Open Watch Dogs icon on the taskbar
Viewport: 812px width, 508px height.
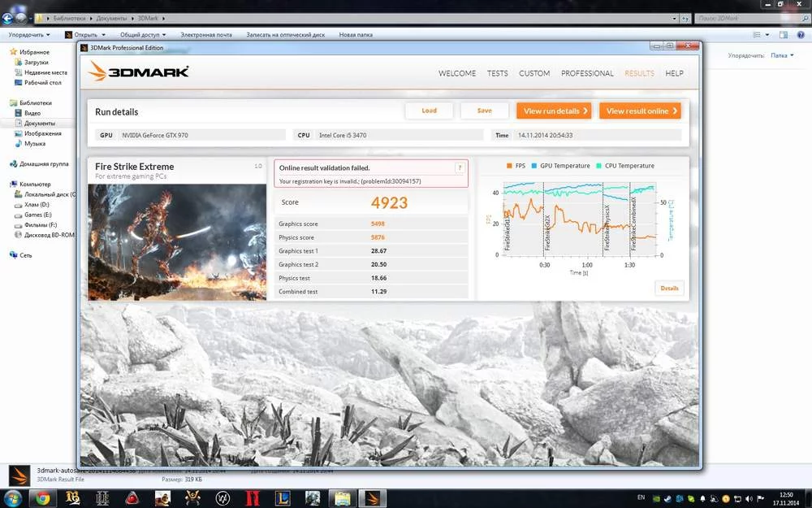[x=222, y=499]
